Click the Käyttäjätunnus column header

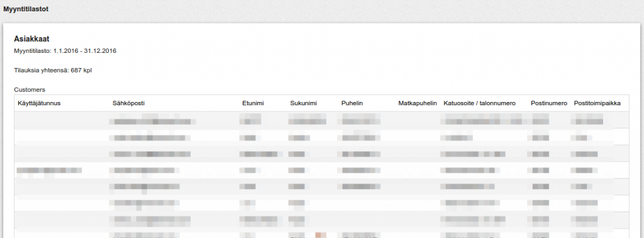click(x=39, y=103)
